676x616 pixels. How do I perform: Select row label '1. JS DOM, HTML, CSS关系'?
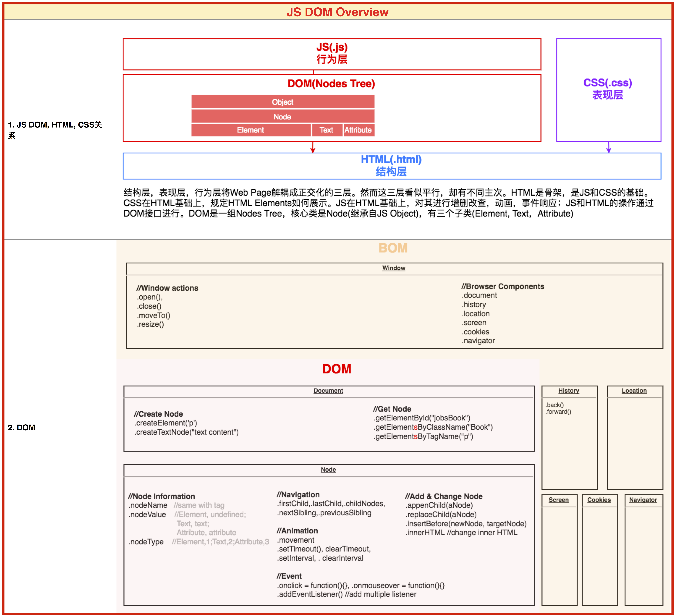[55, 130]
